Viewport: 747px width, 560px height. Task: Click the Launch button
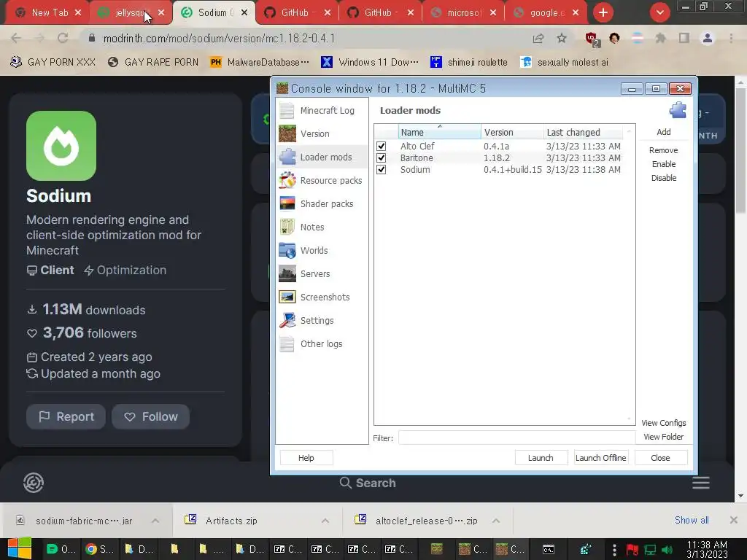pyautogui.click(x=541, y=458)
